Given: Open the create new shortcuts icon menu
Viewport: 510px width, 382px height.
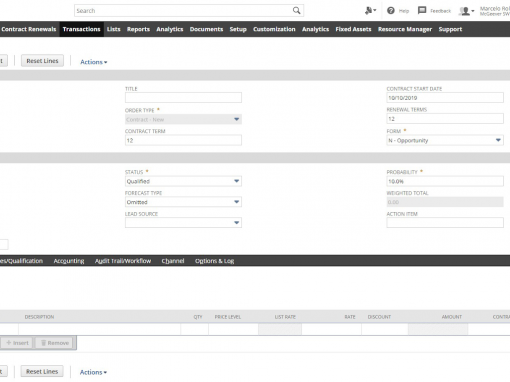Looking at the screenshot, I should [370, 11].
